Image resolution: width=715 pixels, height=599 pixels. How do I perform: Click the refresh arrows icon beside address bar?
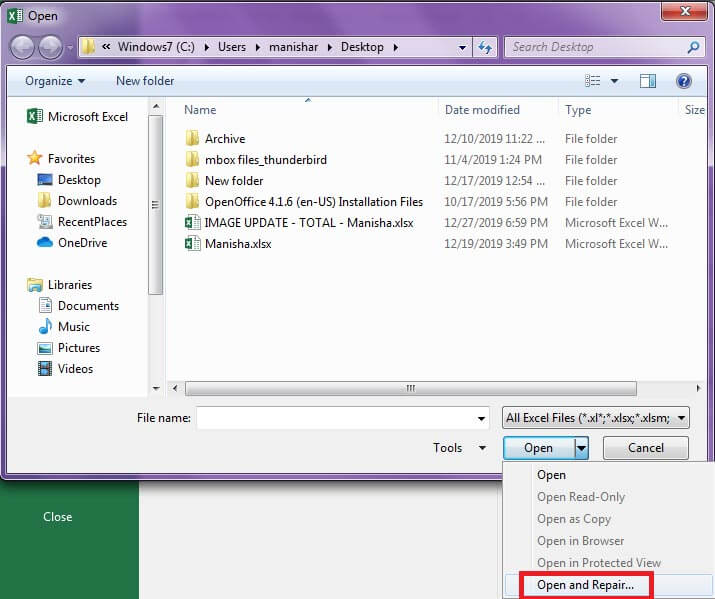(x=485, y=47)
